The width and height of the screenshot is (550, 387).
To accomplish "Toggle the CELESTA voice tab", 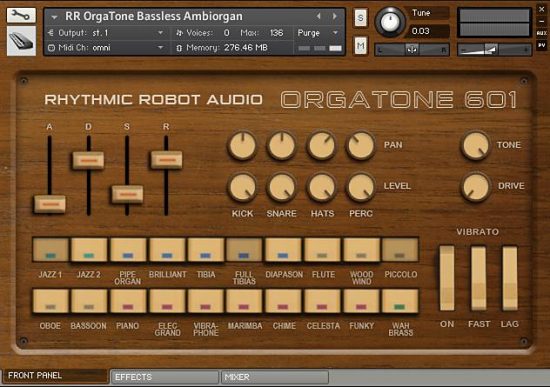I will pyautogui.click(x=322, y=301).
